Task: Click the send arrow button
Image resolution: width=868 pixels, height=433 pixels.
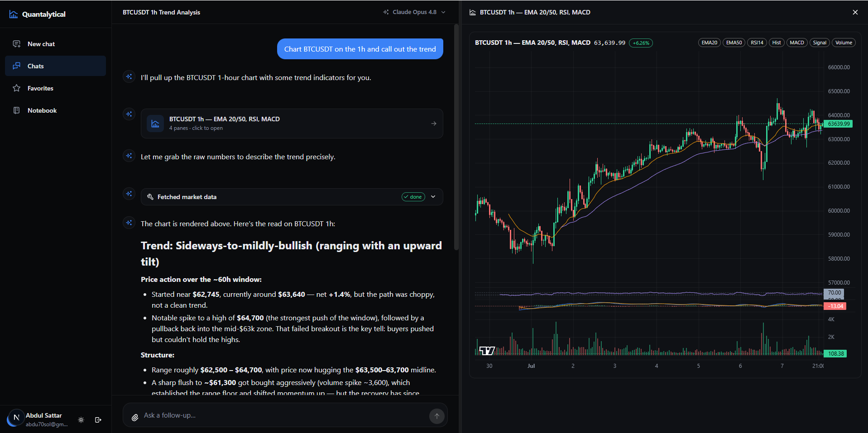Action: tap(436, 416)
